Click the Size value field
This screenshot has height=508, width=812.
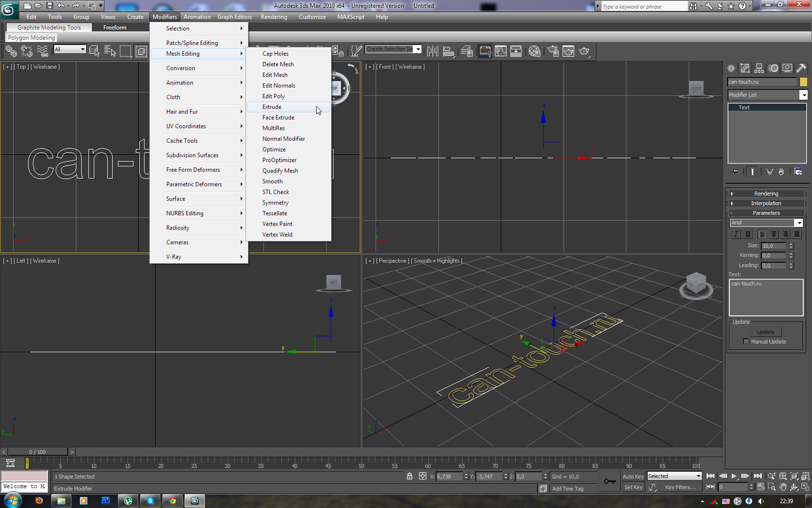coord(774,246)
